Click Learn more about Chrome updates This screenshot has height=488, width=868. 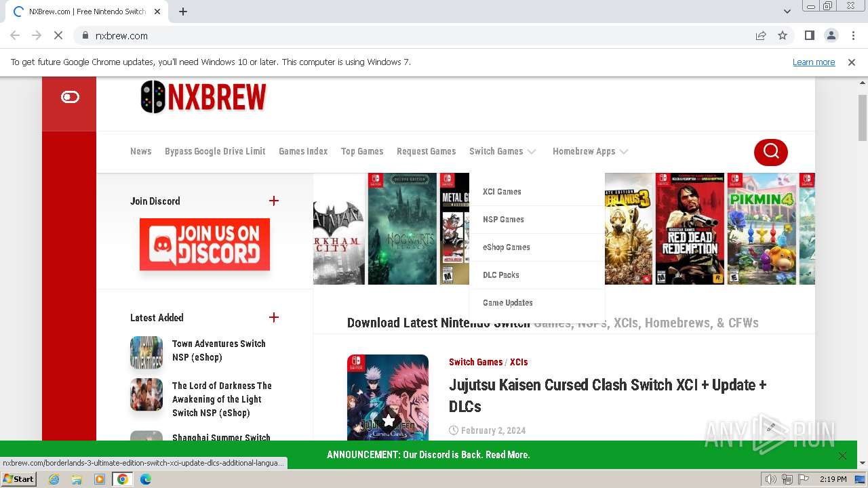point(814,62)
